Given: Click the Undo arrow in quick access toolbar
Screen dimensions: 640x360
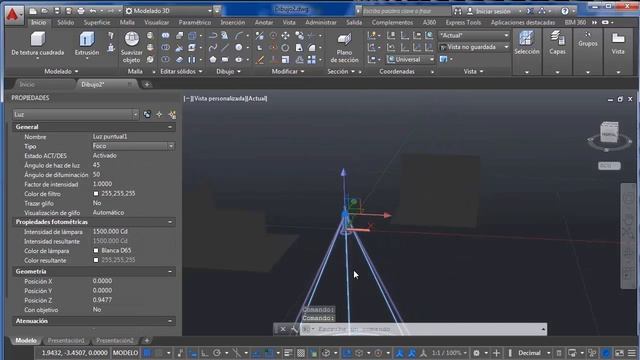Looking at the screenshot, I should (x=93, y=11).
